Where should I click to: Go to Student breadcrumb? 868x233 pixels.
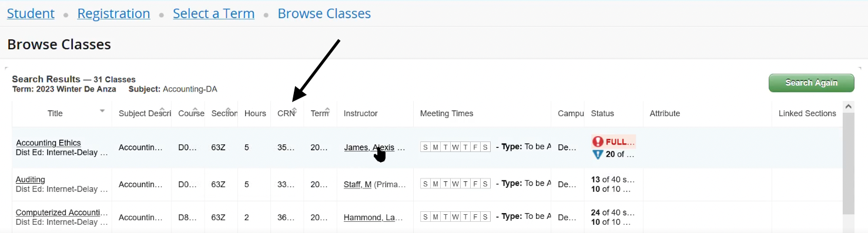[31, 13]
